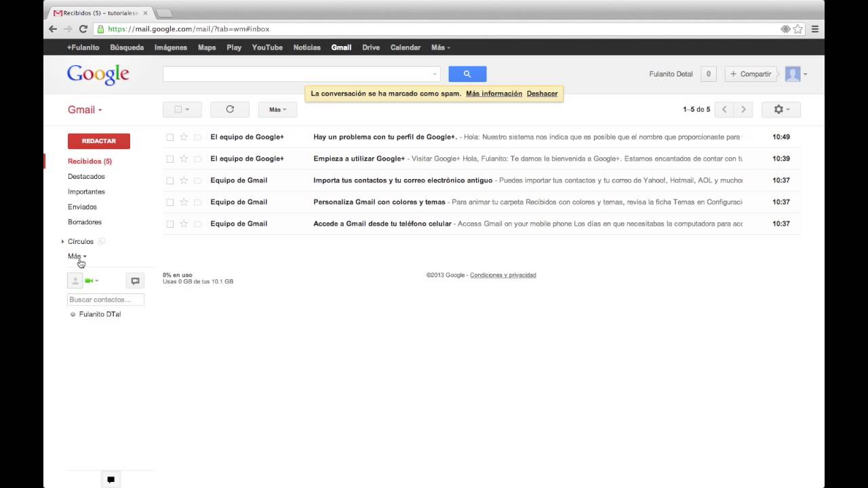Screen dimensions: 868x488
Task: Open Maps in the Google bar
Action: (207, 47)
